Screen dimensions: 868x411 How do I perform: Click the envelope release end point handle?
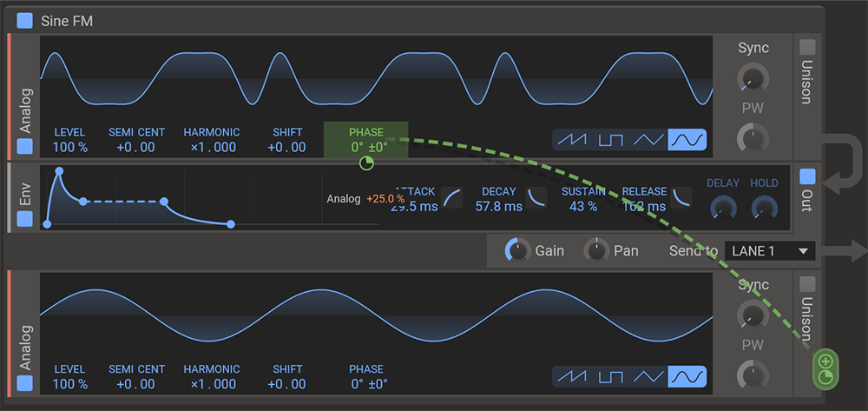tap(231, 224)
